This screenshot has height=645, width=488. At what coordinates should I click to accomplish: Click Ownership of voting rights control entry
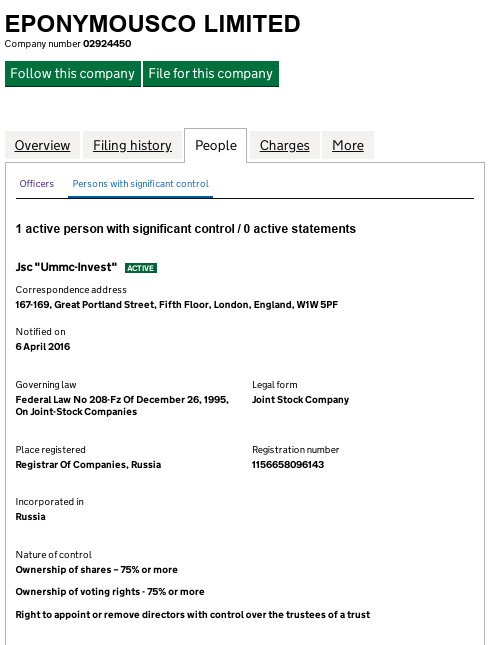click(x=110, y=592)
